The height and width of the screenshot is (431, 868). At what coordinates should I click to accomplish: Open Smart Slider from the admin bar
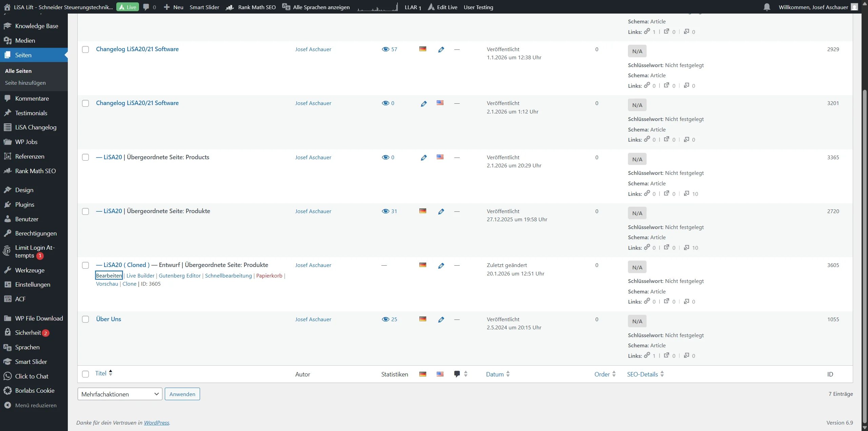pyautogui.click(x=204, y=7)
